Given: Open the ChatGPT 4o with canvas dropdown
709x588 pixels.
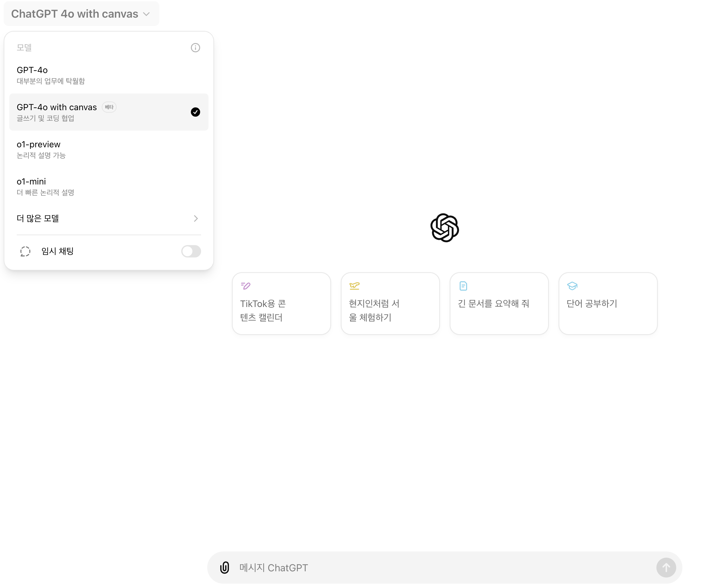Looking at the screenshot, I should pyautogui.click(x=81, y=14).
